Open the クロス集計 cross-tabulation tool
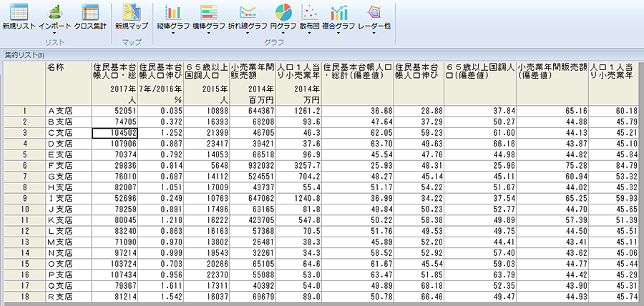Screen dimensions: 644x306 tap(90, 13)
